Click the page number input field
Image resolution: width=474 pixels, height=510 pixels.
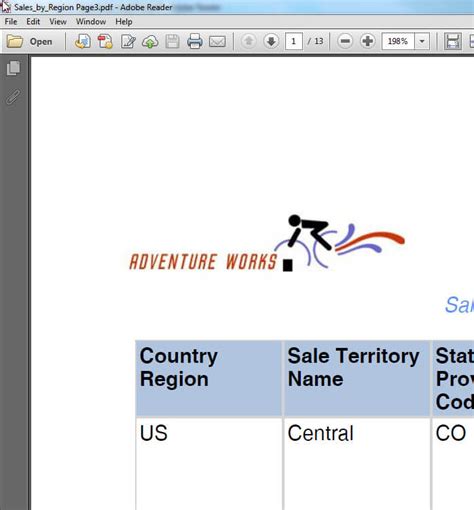click(294, 41)
